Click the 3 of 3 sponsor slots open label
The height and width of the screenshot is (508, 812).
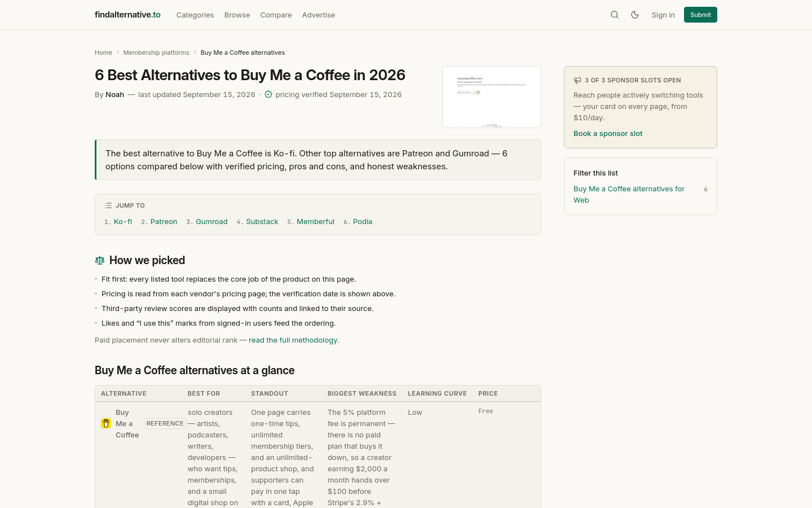633,80
